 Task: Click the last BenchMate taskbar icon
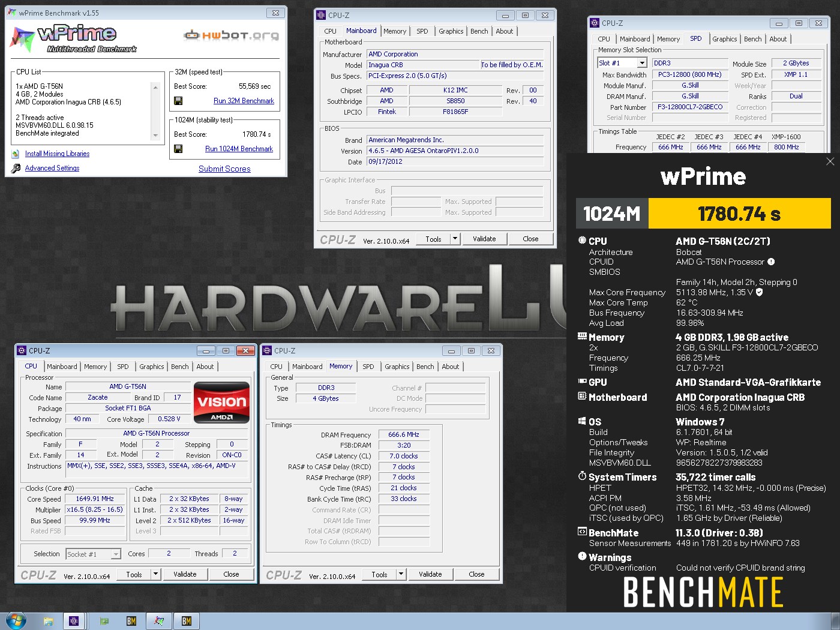click(x=187, y=621)
